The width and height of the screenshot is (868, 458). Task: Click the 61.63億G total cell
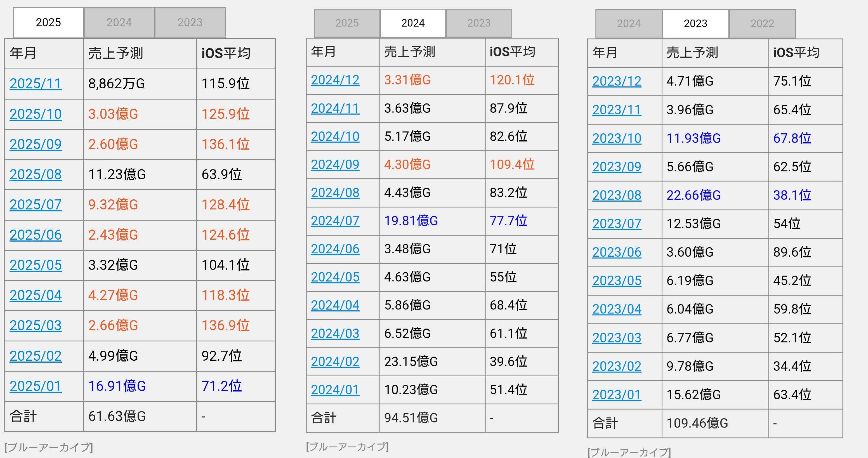tap(117, 416)
